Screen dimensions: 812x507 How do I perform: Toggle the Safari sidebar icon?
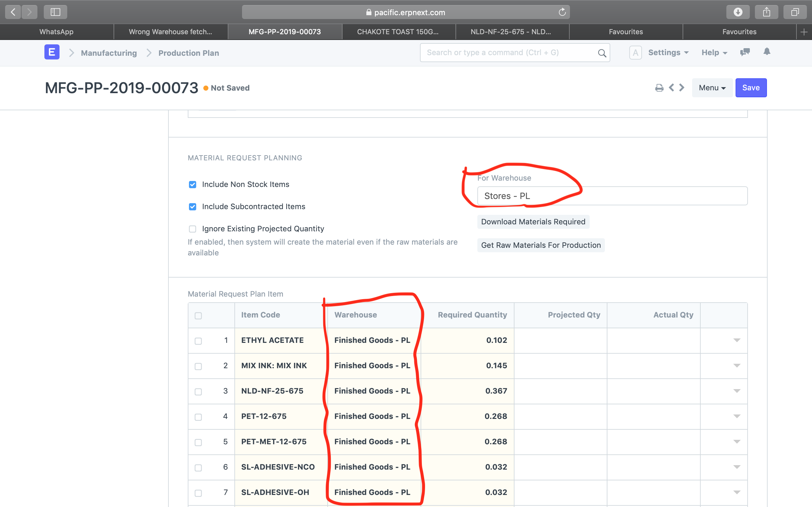(56, 12)
